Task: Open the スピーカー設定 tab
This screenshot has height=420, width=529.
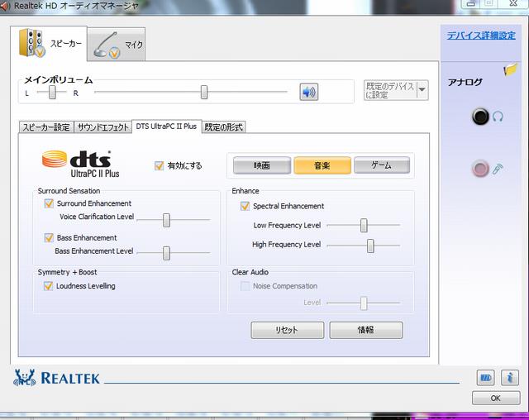Action: point(46,127)
